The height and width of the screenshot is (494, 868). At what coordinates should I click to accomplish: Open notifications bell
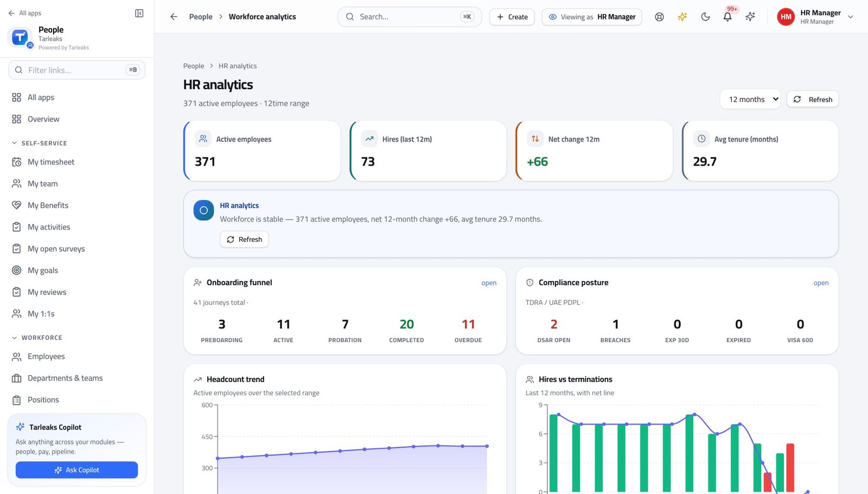click(x=727, y=17)
